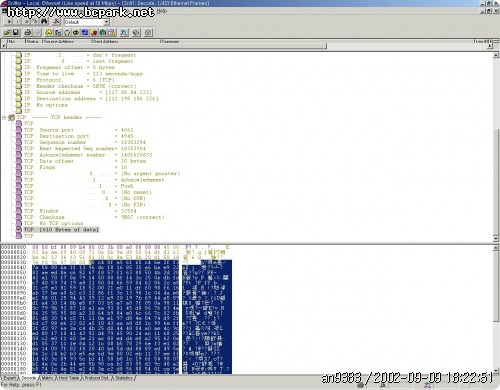Click the Dest Address column header
The height and width of the screenshot is (390, 500).
tap(126, 41)
